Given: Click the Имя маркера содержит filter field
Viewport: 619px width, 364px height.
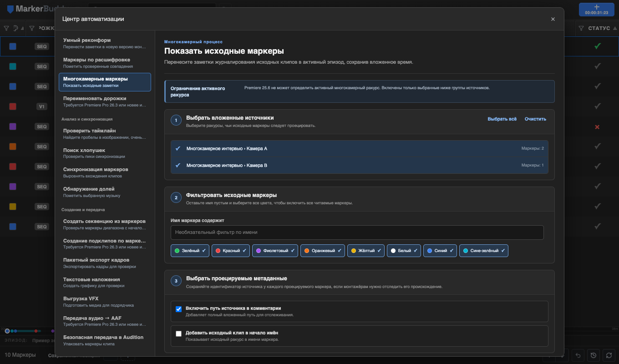Looking at the screenshot, I should pos(357,232).
